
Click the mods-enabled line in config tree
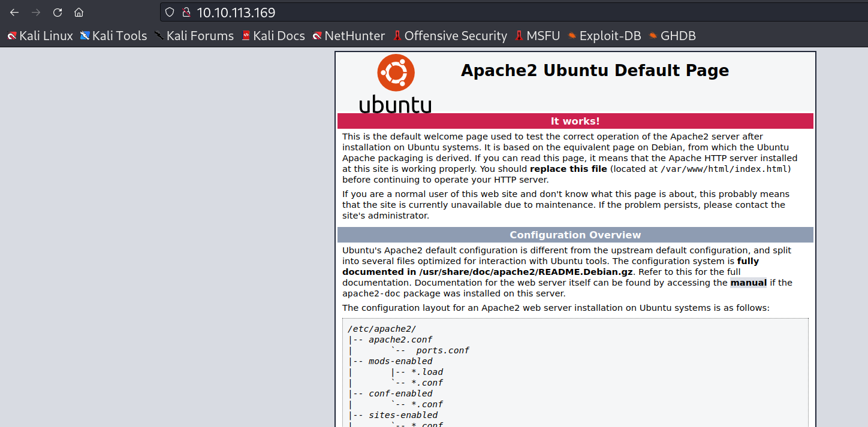400,361
